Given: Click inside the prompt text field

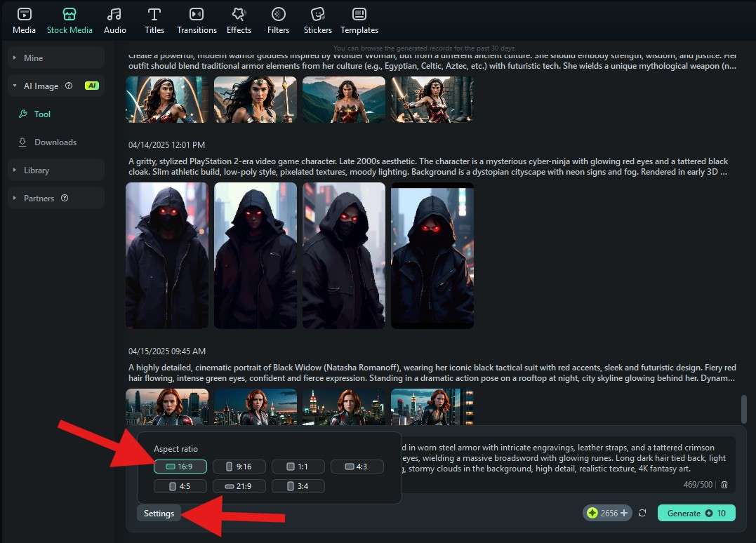Looking at the screenshot, I should 568,464.
